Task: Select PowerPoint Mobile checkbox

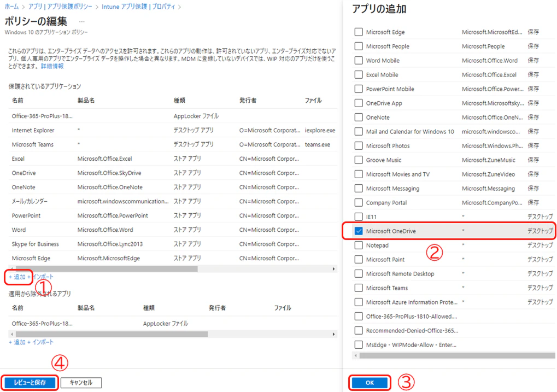Action: tap(359, 89)
